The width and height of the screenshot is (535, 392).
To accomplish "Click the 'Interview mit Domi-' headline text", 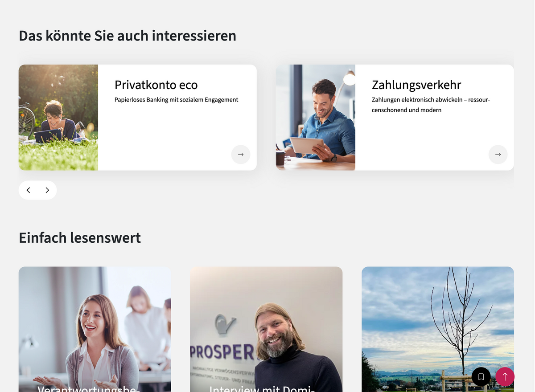I will pyautogui.click(x=262, y=388).
